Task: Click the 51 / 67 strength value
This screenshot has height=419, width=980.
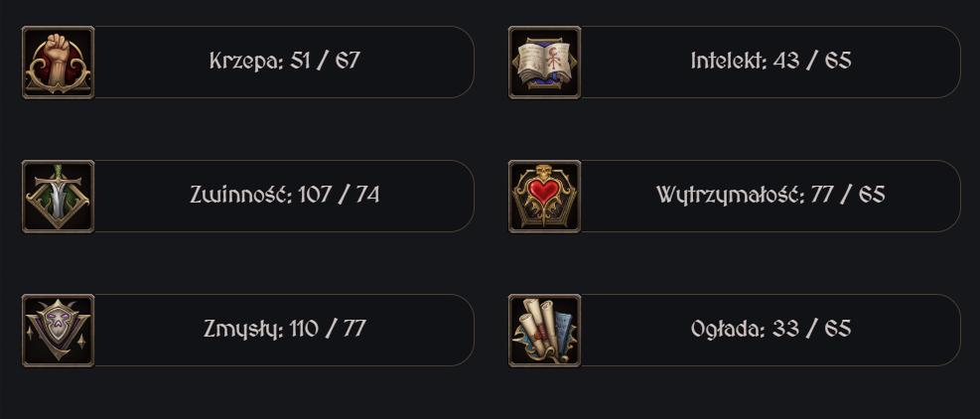Action: pos(325,61)
